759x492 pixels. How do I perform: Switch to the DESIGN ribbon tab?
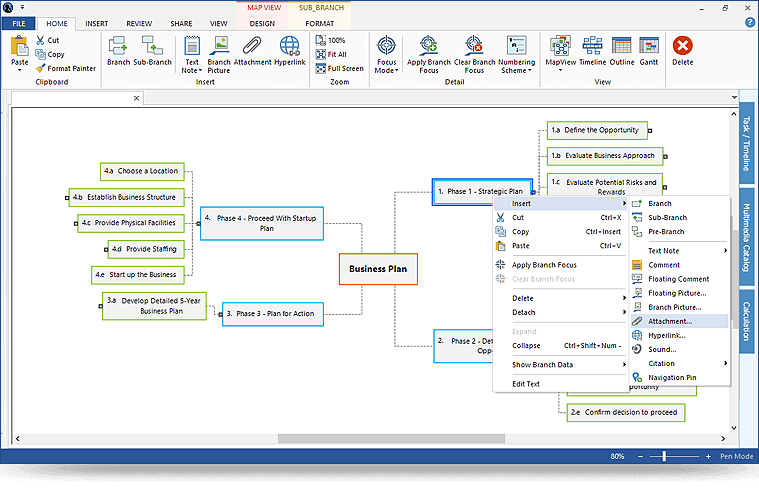[262, 23]
